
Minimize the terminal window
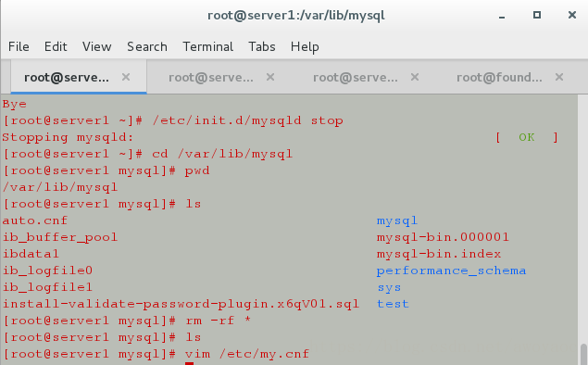[502, 16]
